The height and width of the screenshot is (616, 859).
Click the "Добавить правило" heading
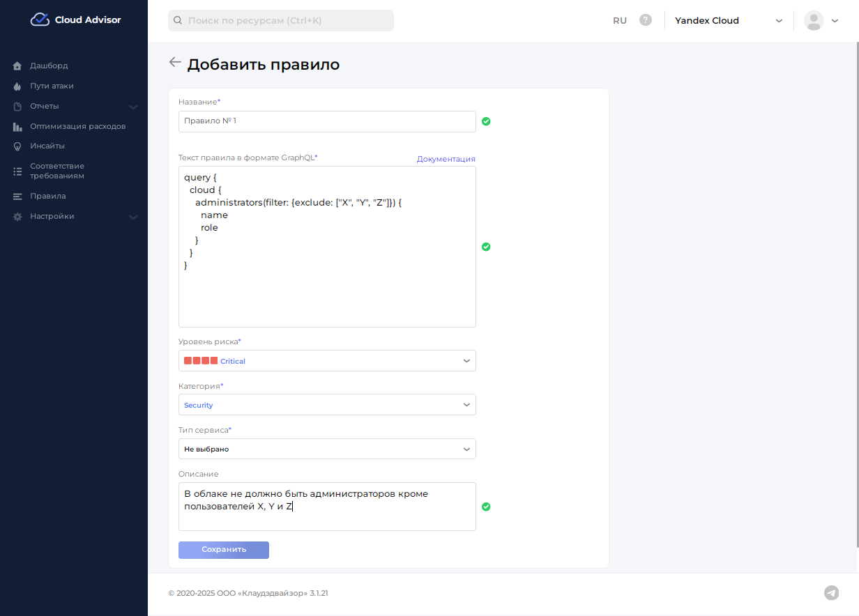pos(264,65)
